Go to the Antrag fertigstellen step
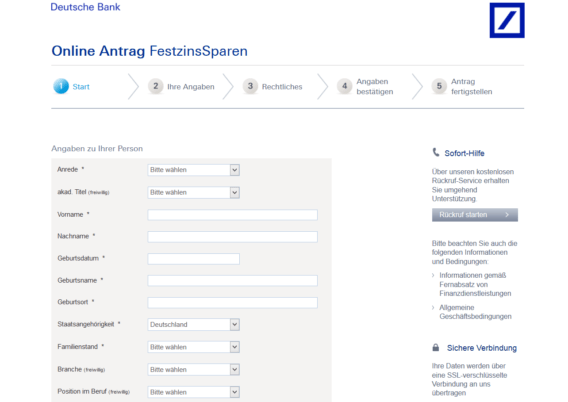This screenshot has height=402, width=568. [x=471, y=87]
